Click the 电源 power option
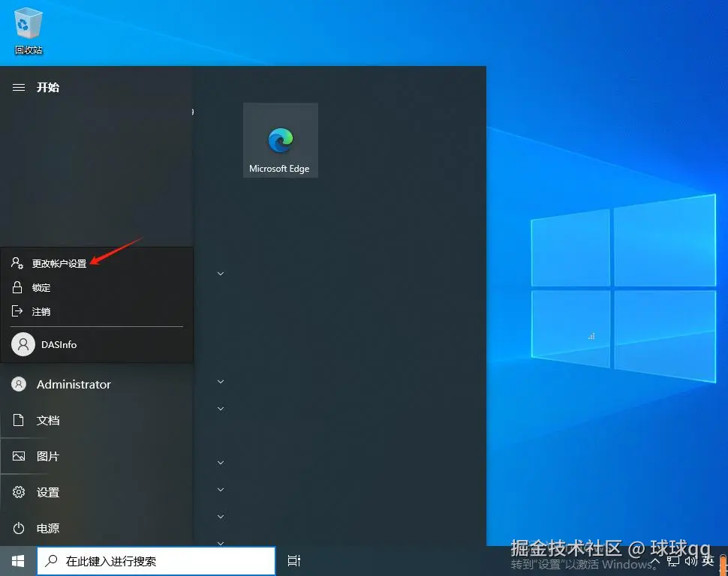 point(97,528)
